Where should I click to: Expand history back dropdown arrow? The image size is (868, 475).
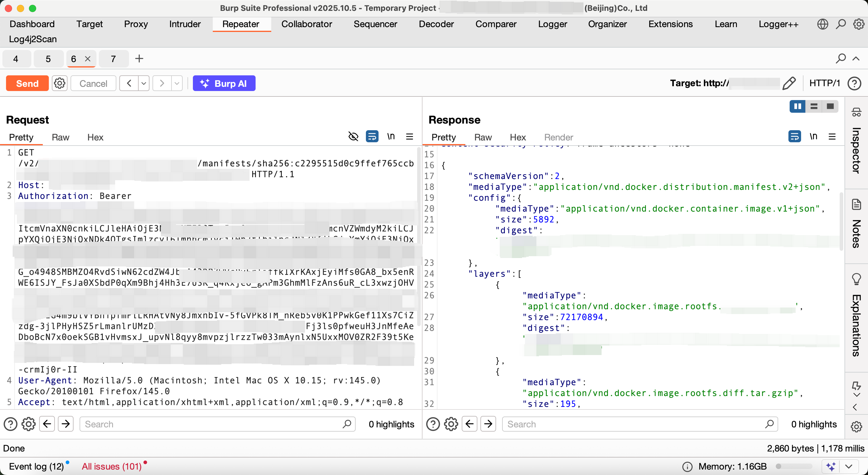point(143,83)
